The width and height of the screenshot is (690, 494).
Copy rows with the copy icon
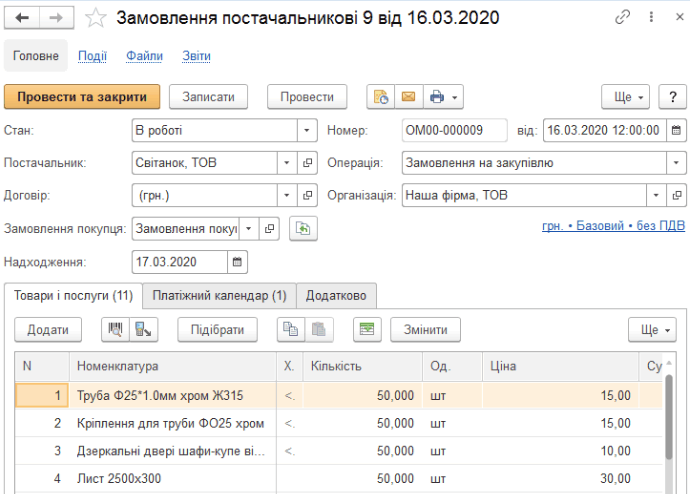(x=290, y=329)
